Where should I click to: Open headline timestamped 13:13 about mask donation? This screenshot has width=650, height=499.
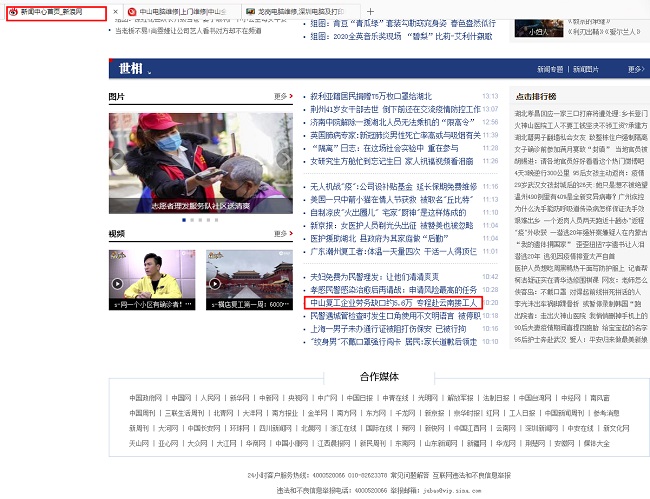tap(371, 96)
